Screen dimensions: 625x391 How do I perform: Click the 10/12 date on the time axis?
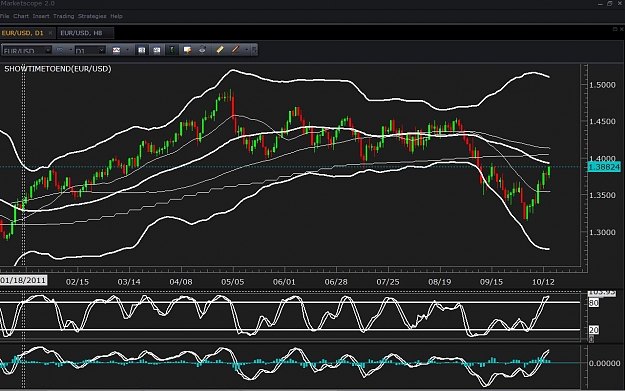point(543,282)
